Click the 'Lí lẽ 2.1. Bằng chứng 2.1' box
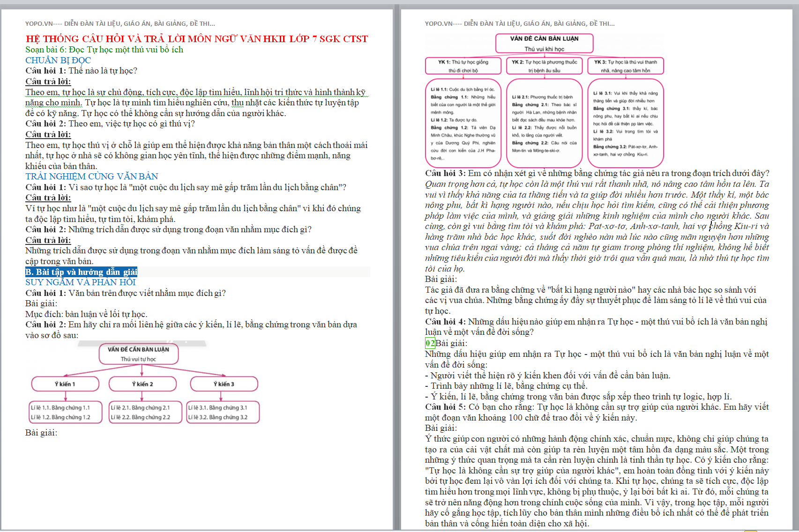This screenshot has width=799, height=532. tap(145, 413)
